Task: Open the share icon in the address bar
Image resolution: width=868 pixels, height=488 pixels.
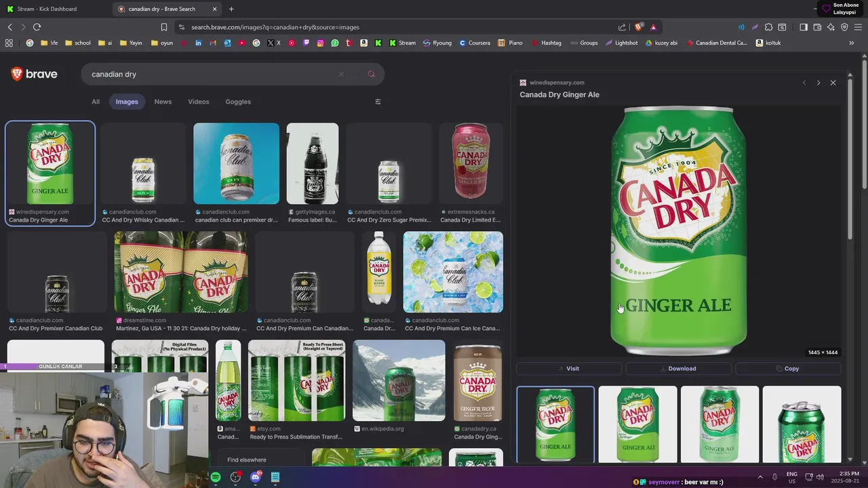Action: pos(622,27)
